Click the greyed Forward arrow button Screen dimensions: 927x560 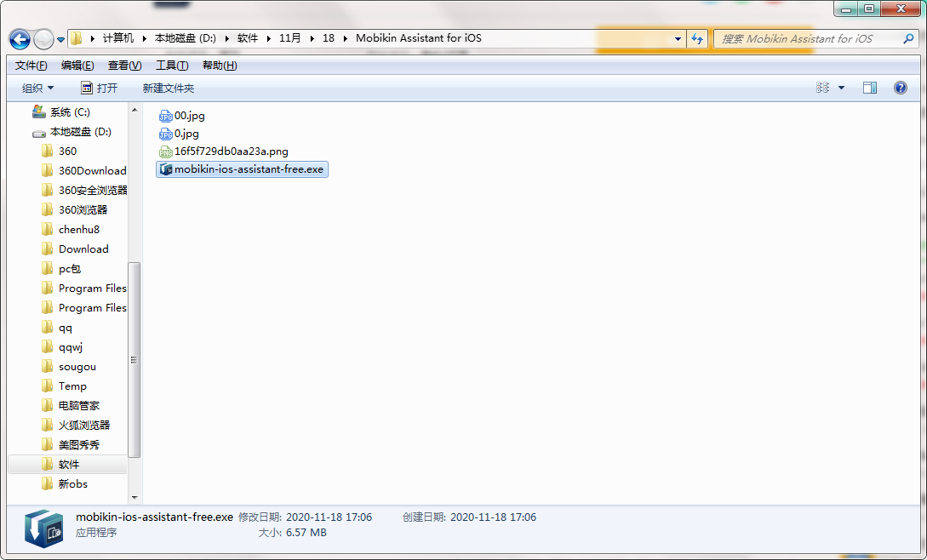pyautogui.click(x=43, y=40)
